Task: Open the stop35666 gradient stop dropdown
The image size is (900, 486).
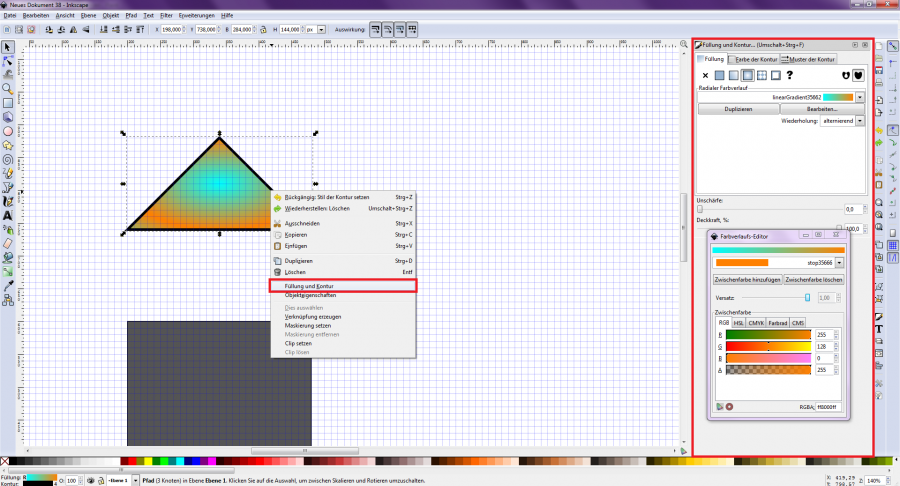Action: coord(839,262)
